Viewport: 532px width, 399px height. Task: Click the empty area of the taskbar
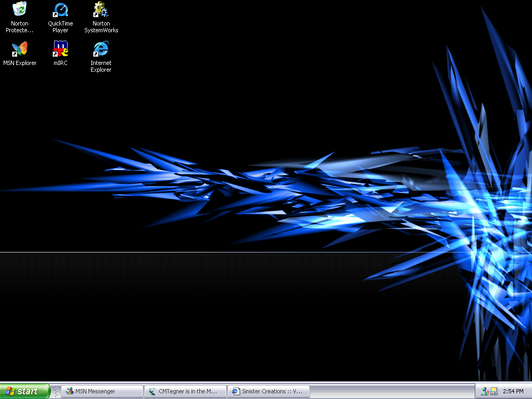point(390,391)
